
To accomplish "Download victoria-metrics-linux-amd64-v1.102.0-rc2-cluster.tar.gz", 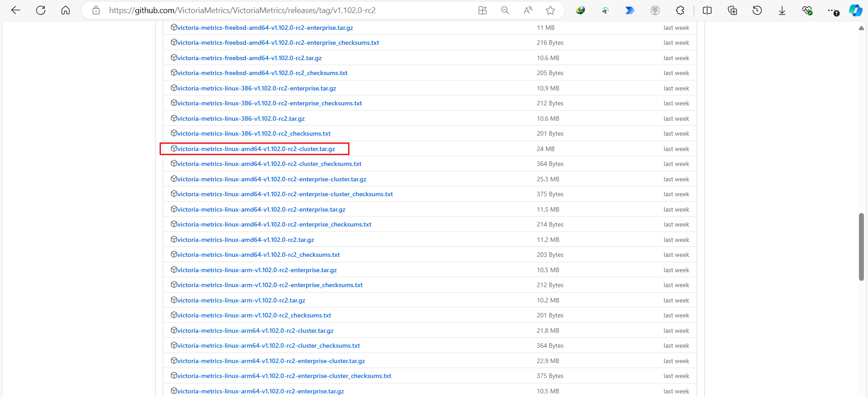I will 256,149.
